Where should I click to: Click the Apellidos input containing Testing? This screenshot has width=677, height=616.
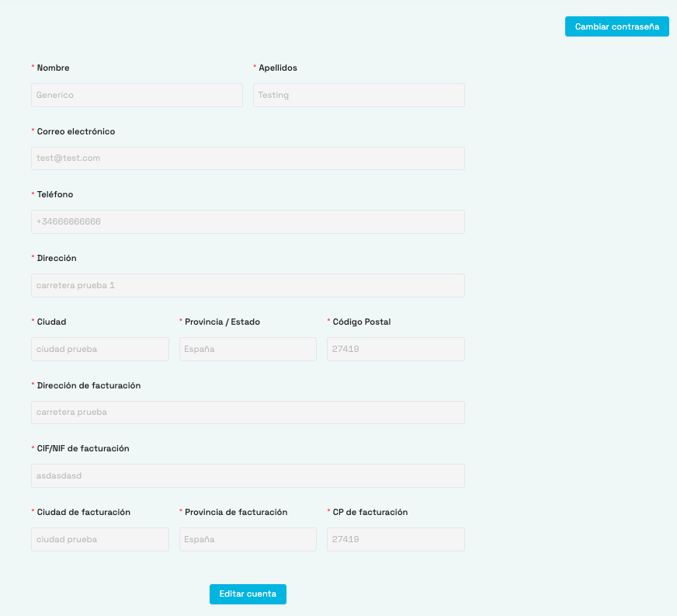tap(359, 95)
